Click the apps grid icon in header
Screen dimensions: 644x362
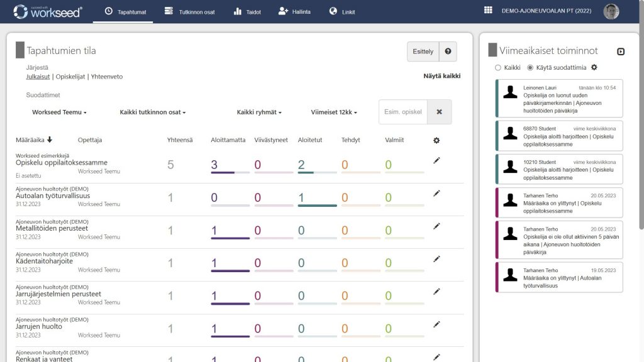pyautogui.click(x=488, y=11)
